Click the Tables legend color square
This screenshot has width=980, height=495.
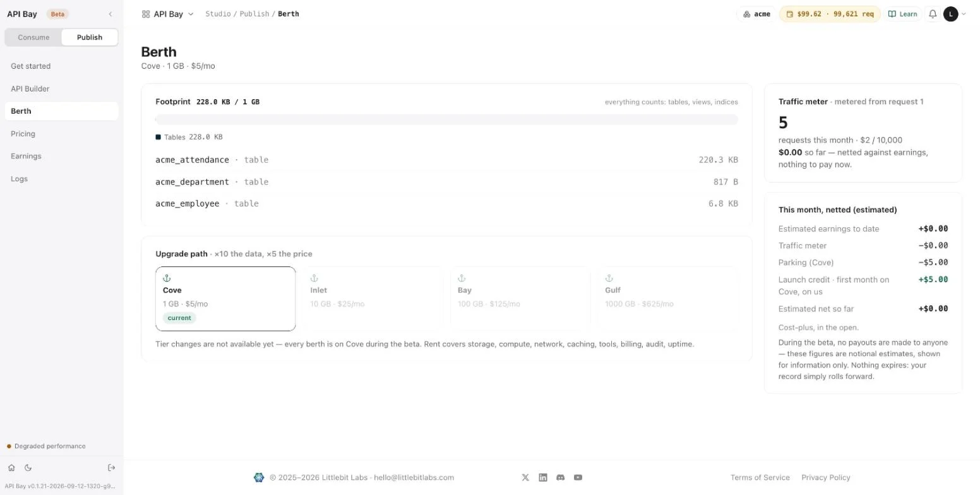(158, 137)
